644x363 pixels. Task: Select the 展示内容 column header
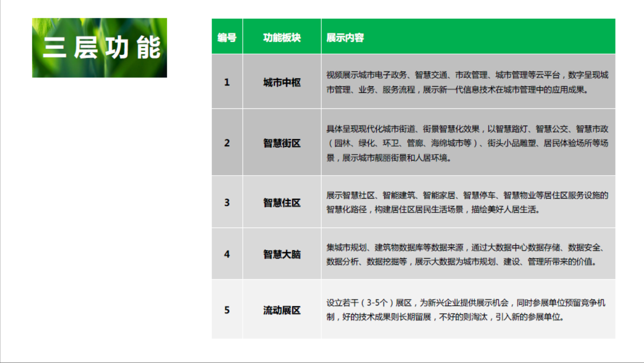(x=468, y=36)
